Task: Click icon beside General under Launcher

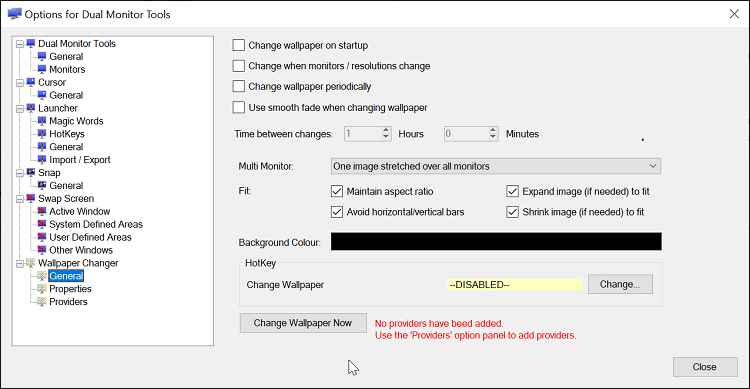Action: 42,147
